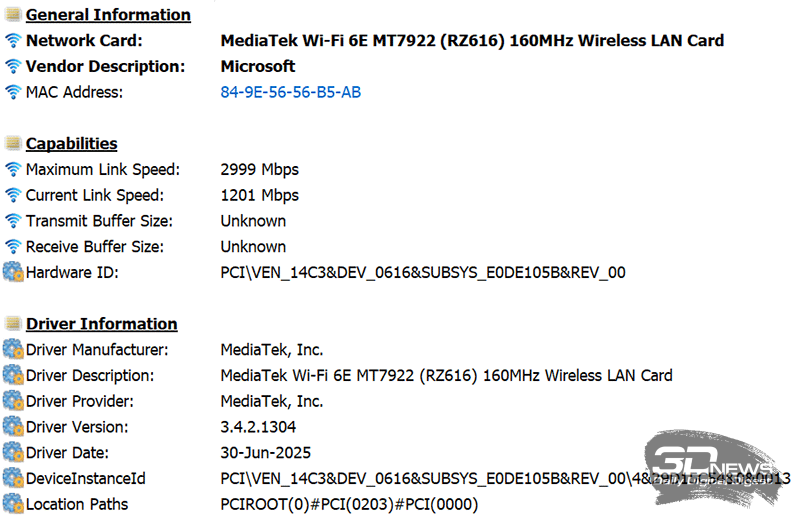The image size is (800, 524).
Task: Click the gear icon beside Location Paths
Action: [13, 504]
